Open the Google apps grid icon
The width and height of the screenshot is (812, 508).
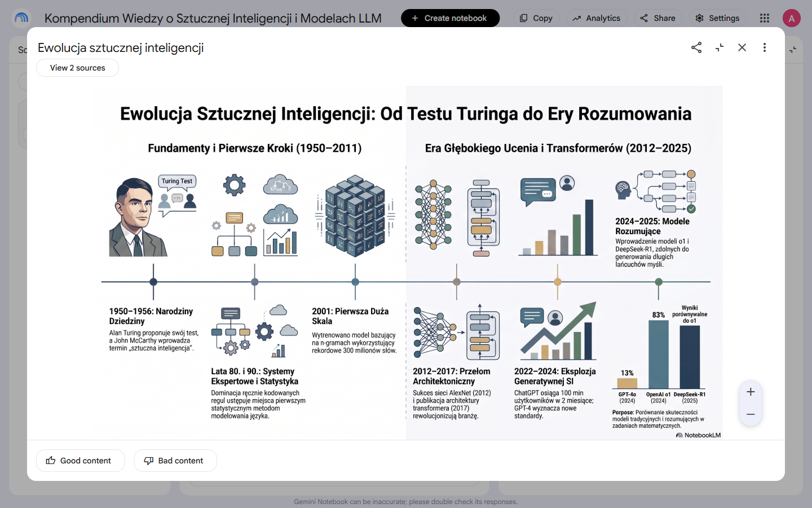pyautogui.click(x=765, y=18)
